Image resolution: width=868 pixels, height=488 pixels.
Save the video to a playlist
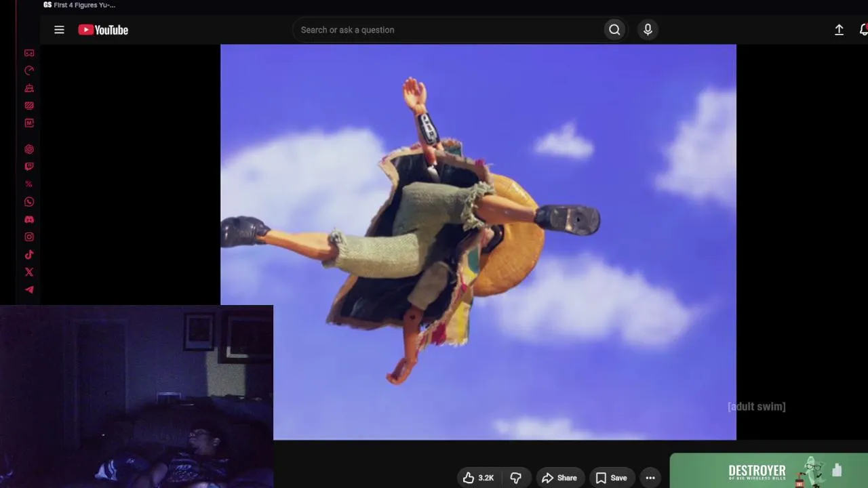coord(611,478)
